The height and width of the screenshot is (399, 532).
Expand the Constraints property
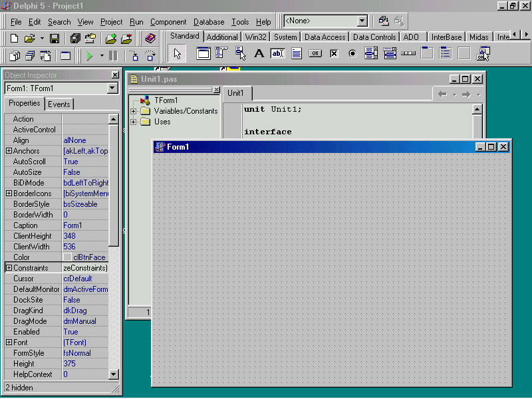pos(9,268)
